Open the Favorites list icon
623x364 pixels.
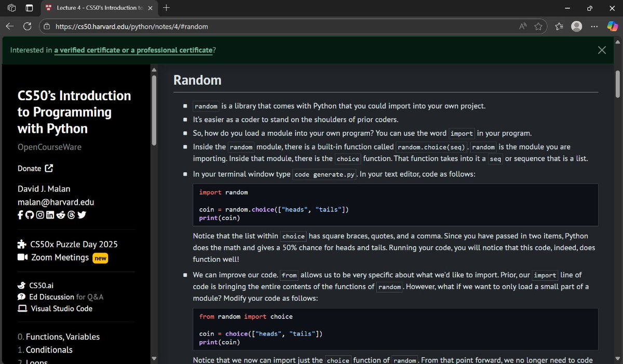pyautogui.click(x=559, y=26)
